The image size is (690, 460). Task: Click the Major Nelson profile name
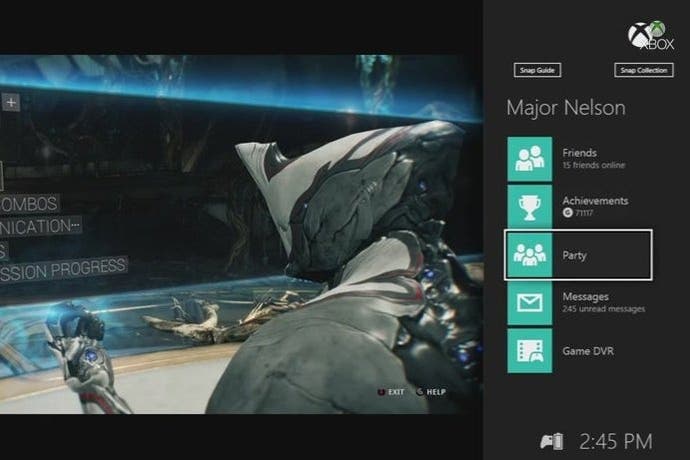coord(565,108)
